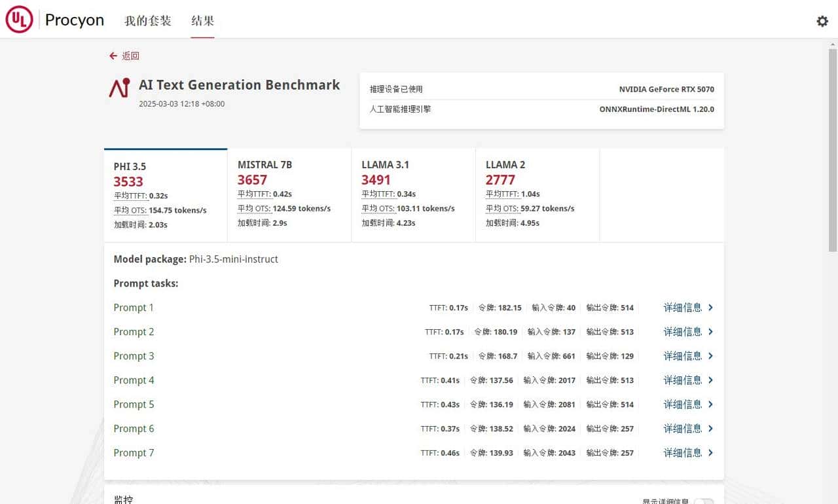The image size is (838, 504).
Task: Click the back arrow beside 返回
Action: tap(113, 56)
